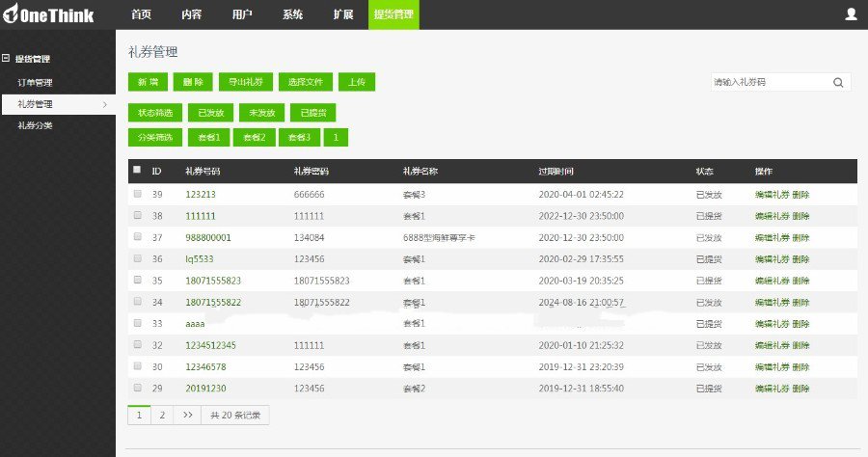Collapse the 提货管理 sidebar group
This screenshot has height=457, width=868.
click(x=6, y=59)
